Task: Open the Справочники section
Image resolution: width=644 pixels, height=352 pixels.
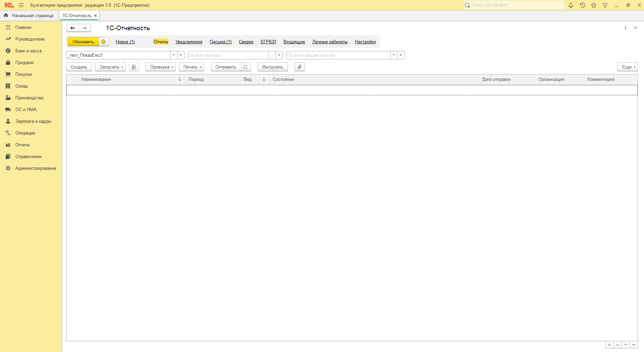Action: [x=31, y=157]
